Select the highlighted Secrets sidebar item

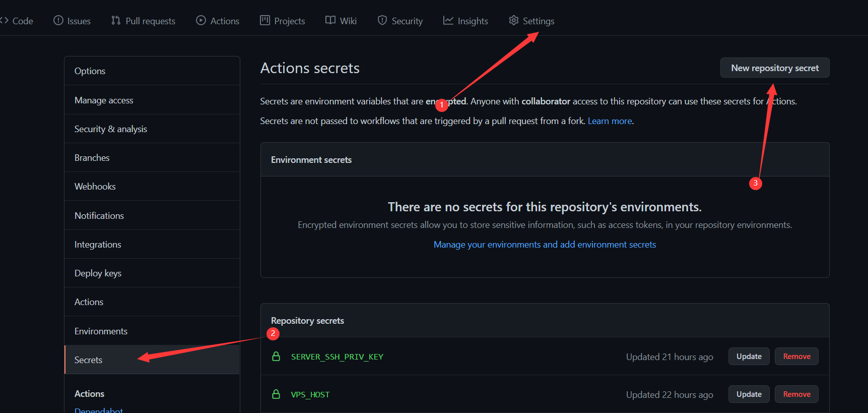click(152, 360)
